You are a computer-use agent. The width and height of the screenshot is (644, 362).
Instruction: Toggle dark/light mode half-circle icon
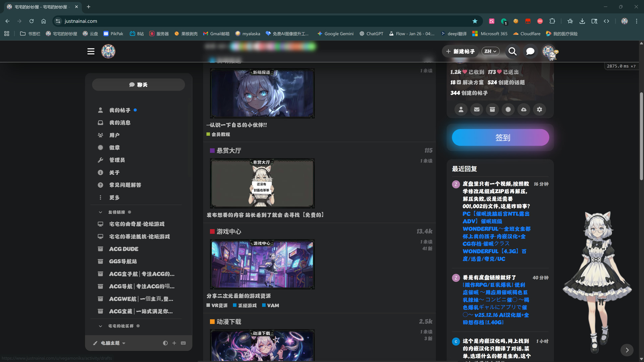pyautogui.click(x=165, y=343)
